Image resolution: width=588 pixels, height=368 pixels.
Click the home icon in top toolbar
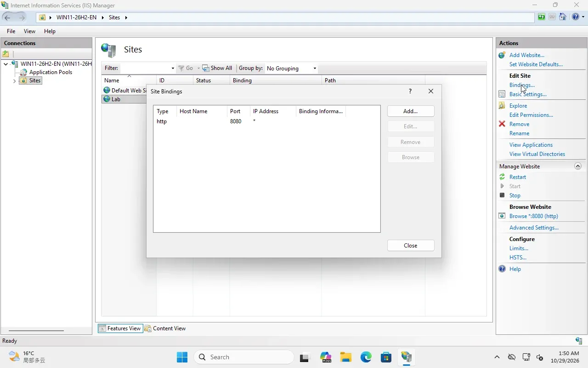[563, 17]
